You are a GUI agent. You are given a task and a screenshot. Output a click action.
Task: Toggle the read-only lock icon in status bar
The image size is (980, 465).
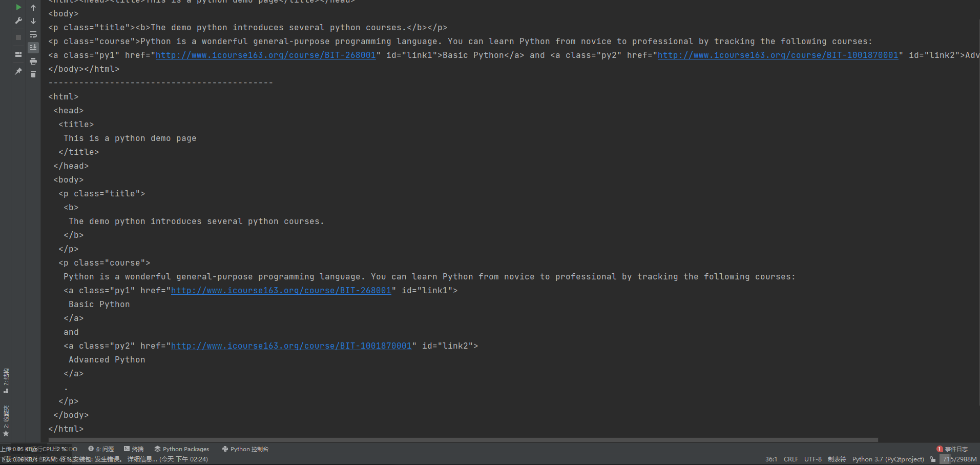click(x=933, y=459)
